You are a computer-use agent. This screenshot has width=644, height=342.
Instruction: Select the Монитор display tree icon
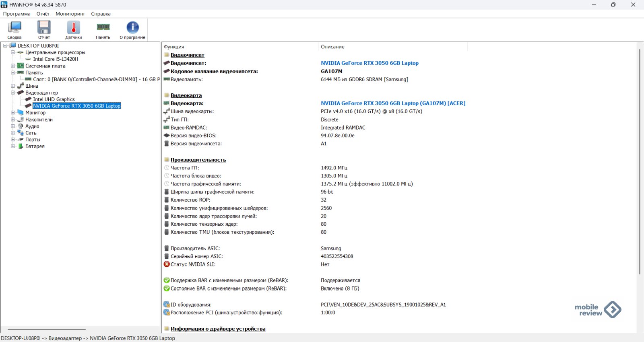[21, 113]
